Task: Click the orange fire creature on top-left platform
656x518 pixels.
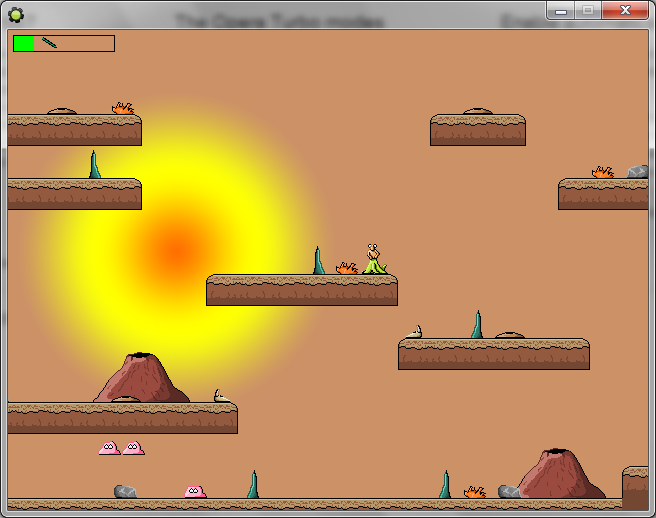Action: pos(123,108)
